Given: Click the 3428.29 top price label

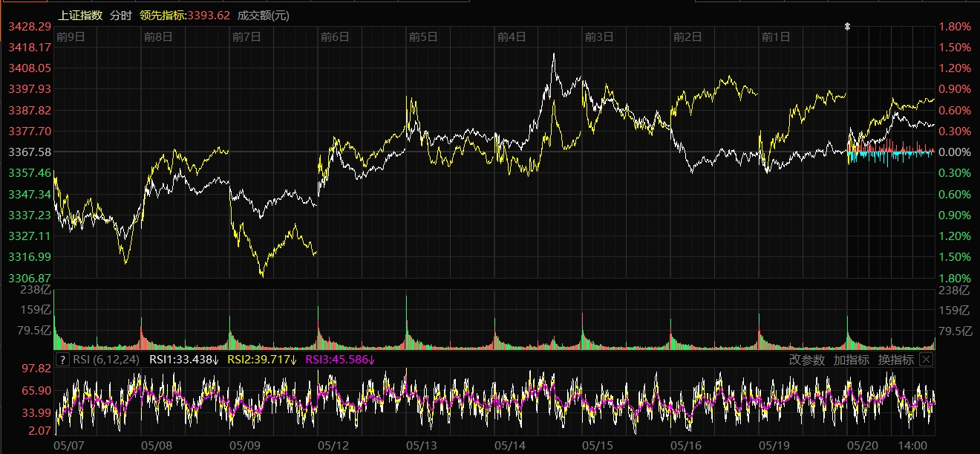Looking at the screenshot, I should click(x=30, y=27).
